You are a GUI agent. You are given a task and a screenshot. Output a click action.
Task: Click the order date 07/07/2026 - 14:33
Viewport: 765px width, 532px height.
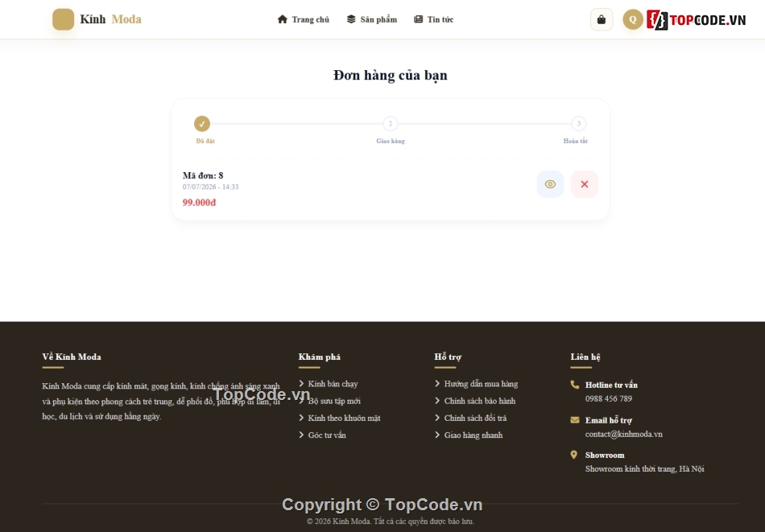[211, 187]
